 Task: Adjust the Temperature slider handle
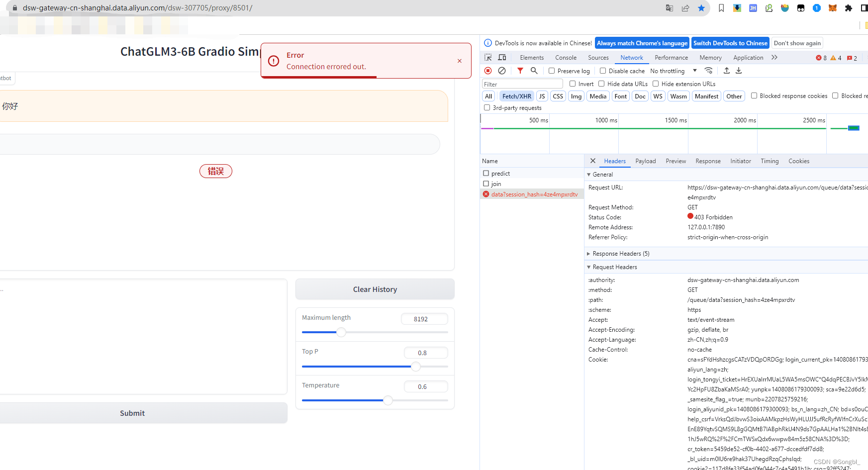388,400
